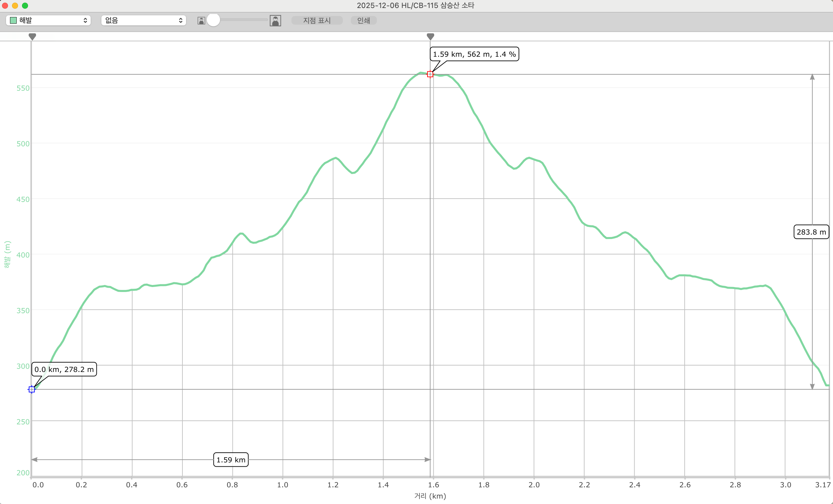Click the photo size slider knob
The width and height of the screenshot is (833, 504).
(213, 20)
